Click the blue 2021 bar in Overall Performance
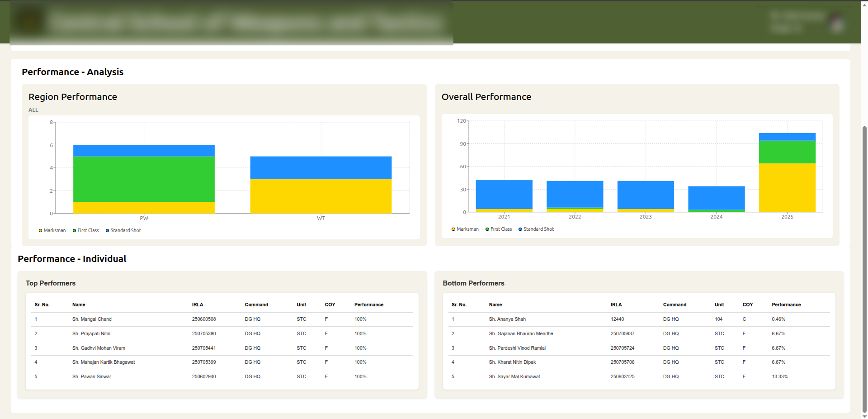The height and width of the screenshot is (419, 868). click(x=504, y=195)
